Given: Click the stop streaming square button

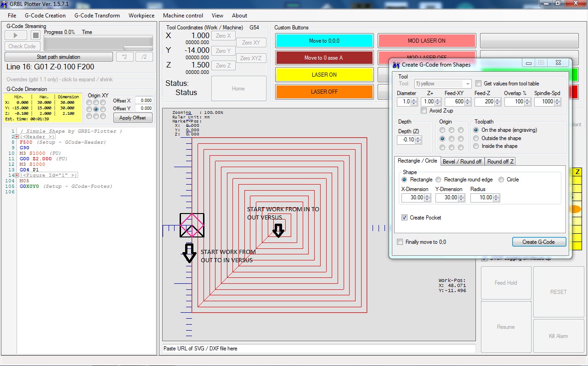Looking at the screenshot, I should point(36,35).
